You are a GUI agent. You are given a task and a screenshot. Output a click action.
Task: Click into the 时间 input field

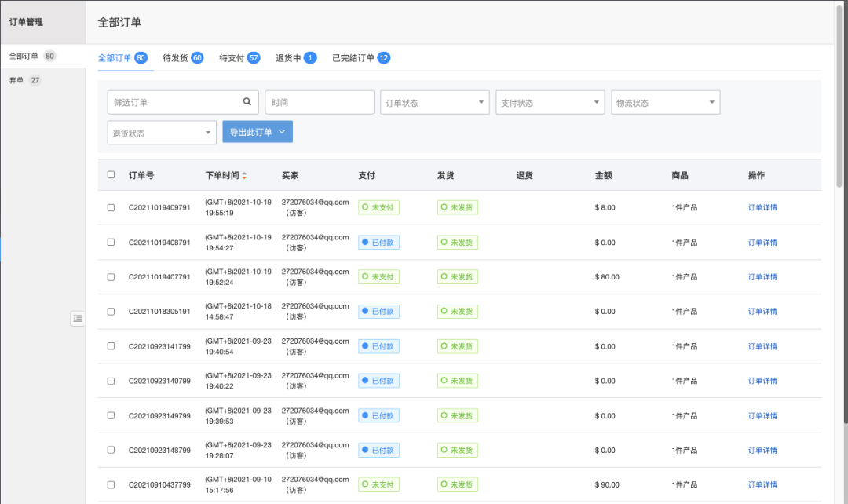(x=320, y=102)
